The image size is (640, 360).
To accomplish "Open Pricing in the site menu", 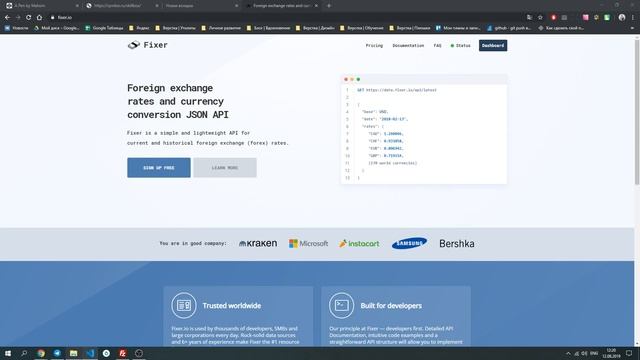I will click(374, 46).
